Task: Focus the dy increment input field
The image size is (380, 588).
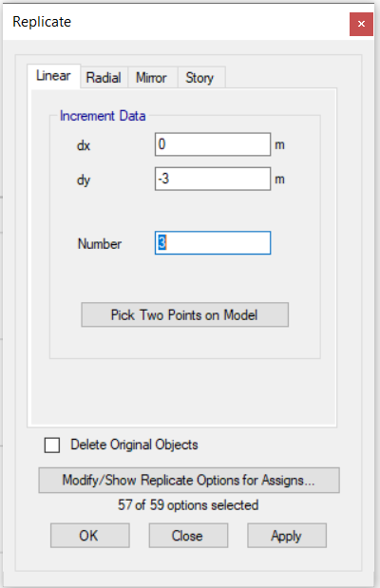Action: [213, 179]
